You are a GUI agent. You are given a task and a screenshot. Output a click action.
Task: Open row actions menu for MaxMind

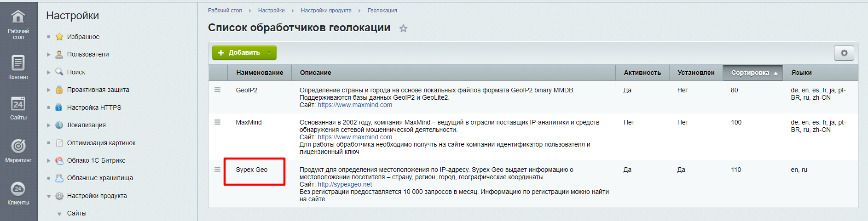coord(217,122)
